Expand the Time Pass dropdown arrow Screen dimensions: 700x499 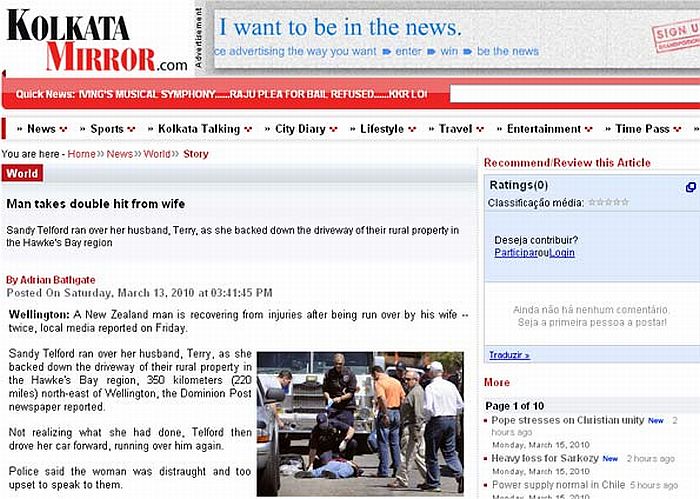677,129
